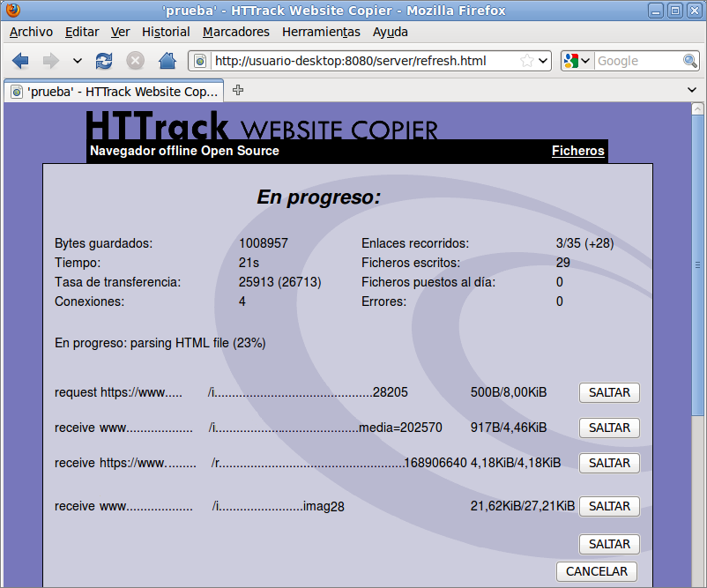
Task: Click the site identity icon in URL bar
Action: [x=200, y=61]
